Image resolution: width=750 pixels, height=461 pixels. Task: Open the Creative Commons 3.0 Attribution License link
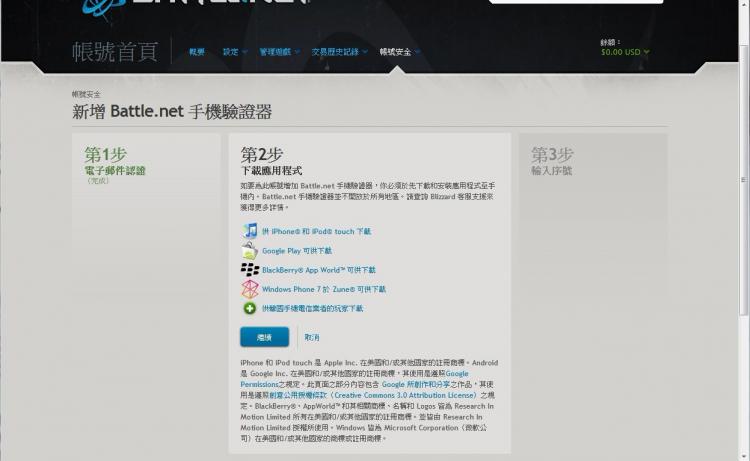pyautogui.click(x=374, y=395)
